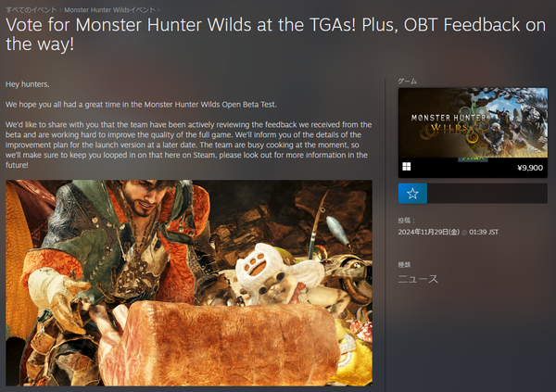Click the Vote for Monster Hunter Wilds headline
Image resolution: width=556 pixels, height=392 pixels.
pyautogui.click(x=275, y=34)
